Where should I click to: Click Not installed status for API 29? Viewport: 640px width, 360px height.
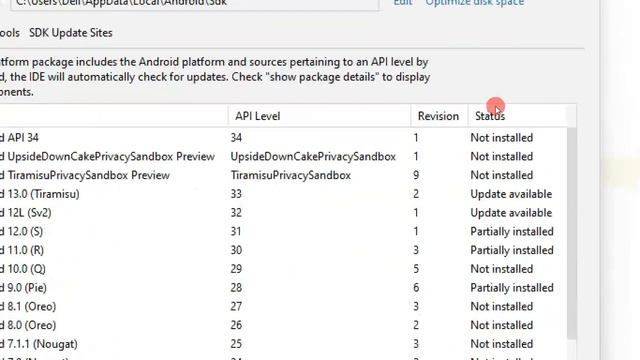502,269
